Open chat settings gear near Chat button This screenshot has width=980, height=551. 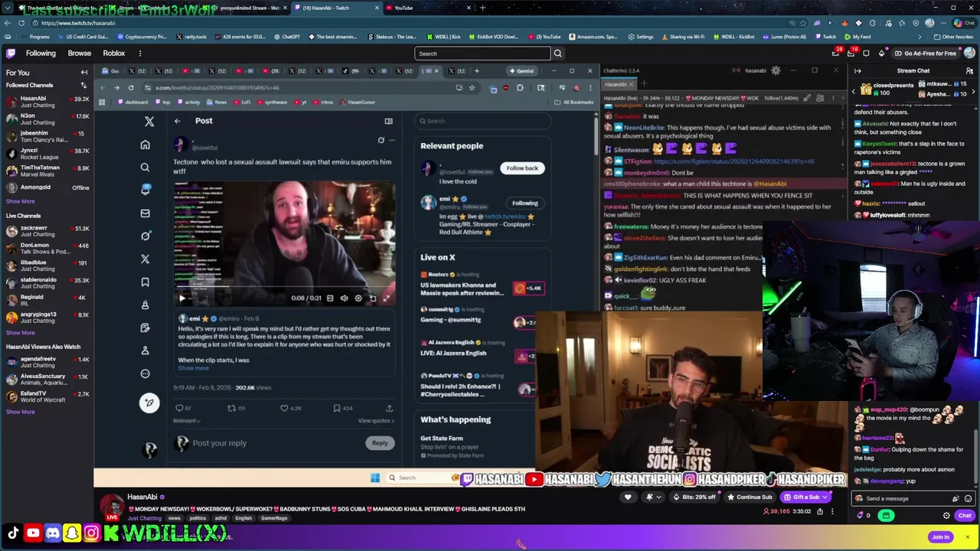pyautogui.click(x=946, y=515)
